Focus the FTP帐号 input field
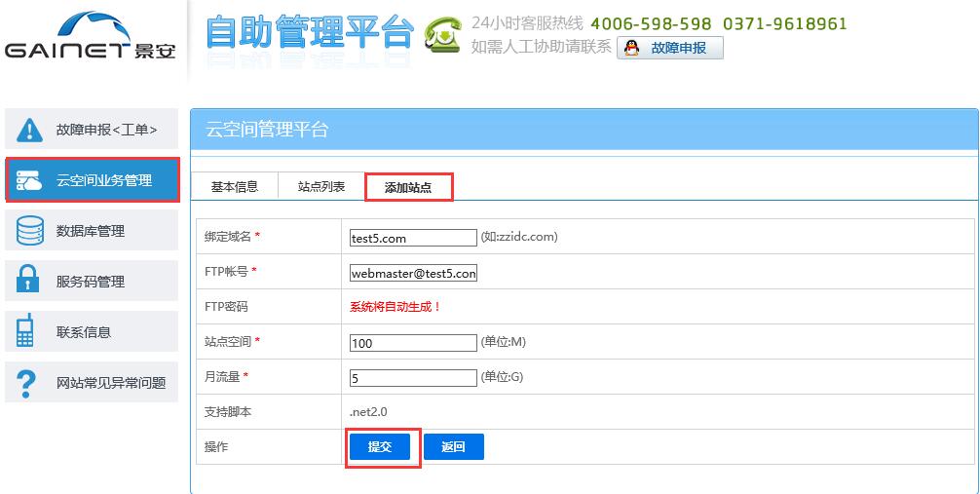This screenshot has height=494, width=980. [413, 274]
